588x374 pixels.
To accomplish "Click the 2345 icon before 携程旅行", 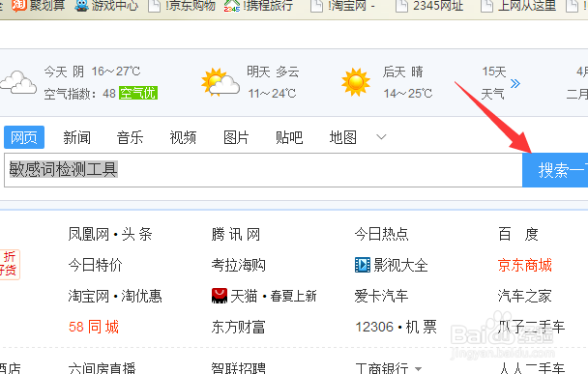I will coord(232,6).
